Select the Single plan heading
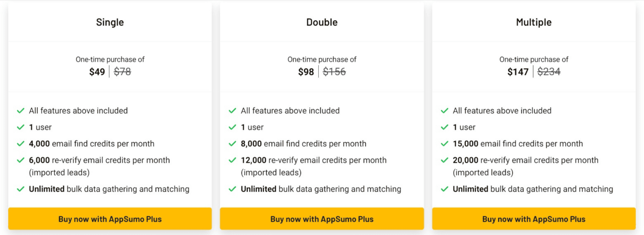The height and width of the screenshot is (235, 644). pos(110,22)
